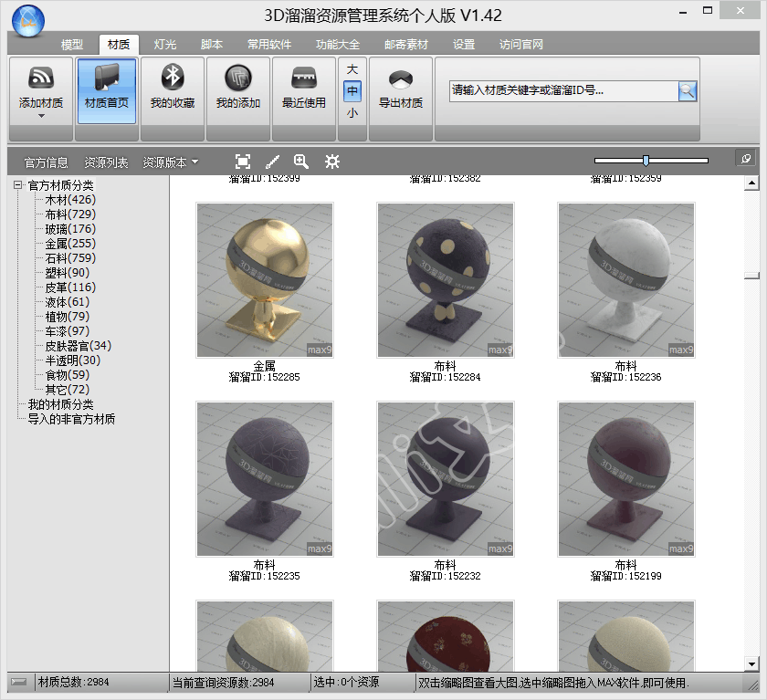Image resolution: width=767 pixels, height=700 pixels.
Task: Collapse the 官方材质分类 tree node
Action: click(17, 185)
